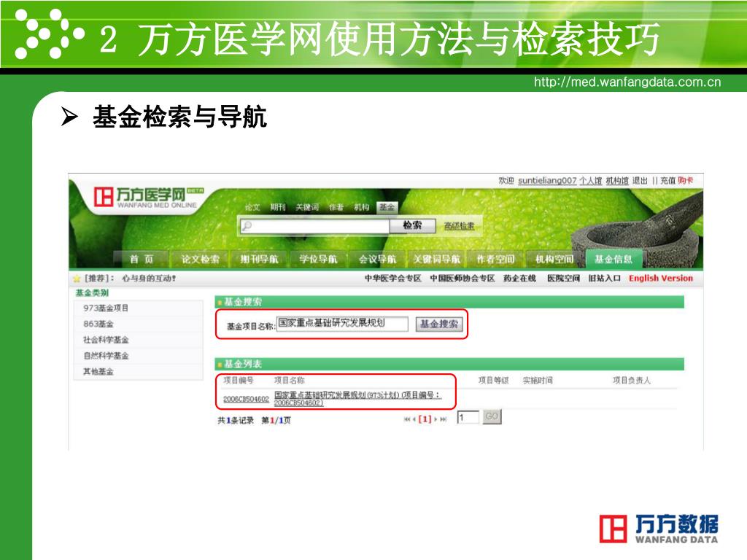Open the 关键词导航 navigation tab
Viewport: 747px width, 560px height.
pos(436,259)
